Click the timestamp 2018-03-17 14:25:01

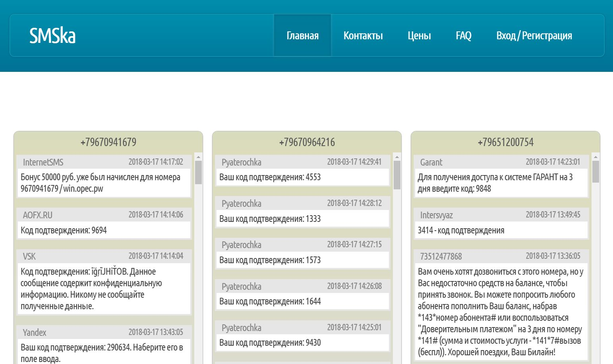point(354,327)
